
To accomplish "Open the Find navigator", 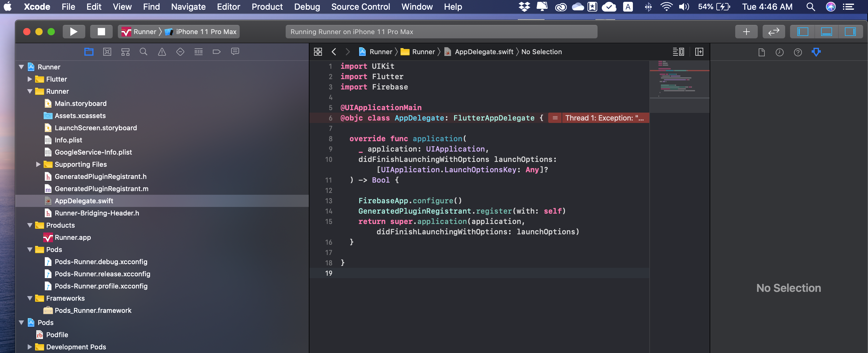I will click(x=143, y=51).
